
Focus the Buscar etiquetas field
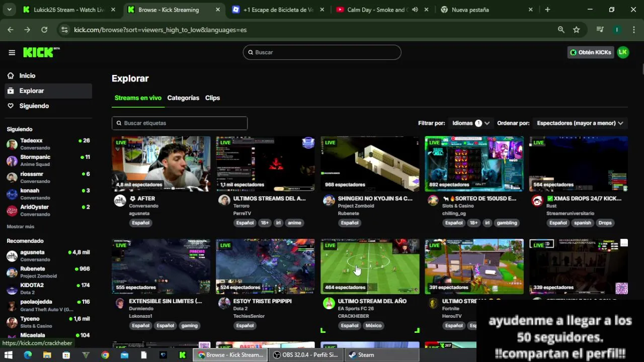point(180,123)
